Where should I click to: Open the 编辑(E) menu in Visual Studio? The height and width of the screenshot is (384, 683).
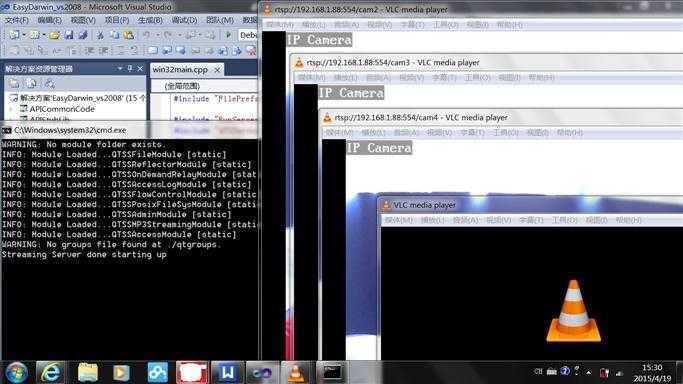pos(50,20)
